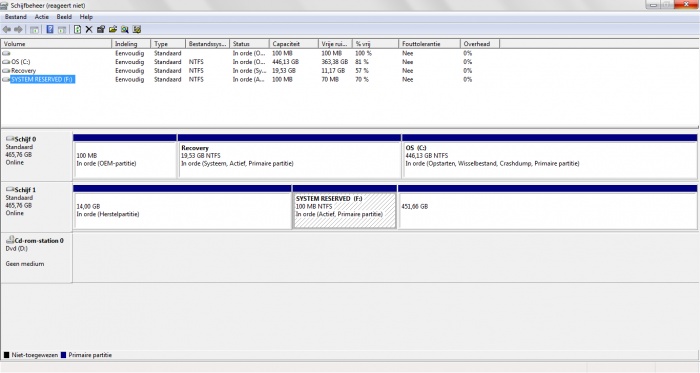Sort by the Vrije rui... column header
Viewport: 700px width, 373px height.
pos(335,44)
